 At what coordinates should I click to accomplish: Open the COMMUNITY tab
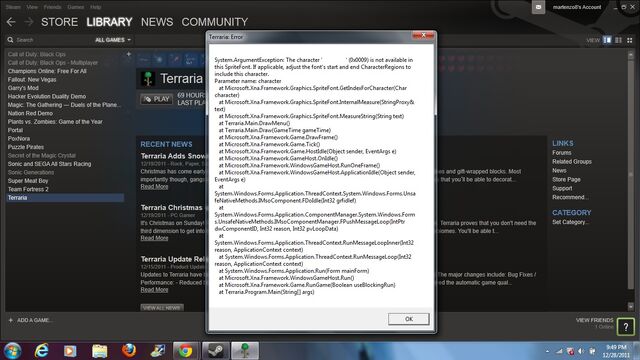tap(215, 22)
